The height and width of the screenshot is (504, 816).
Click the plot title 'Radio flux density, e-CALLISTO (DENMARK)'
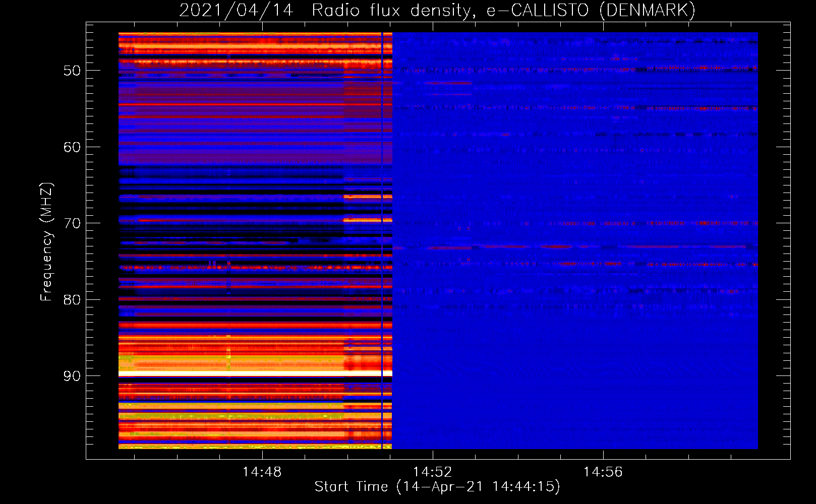click(503, 11)
